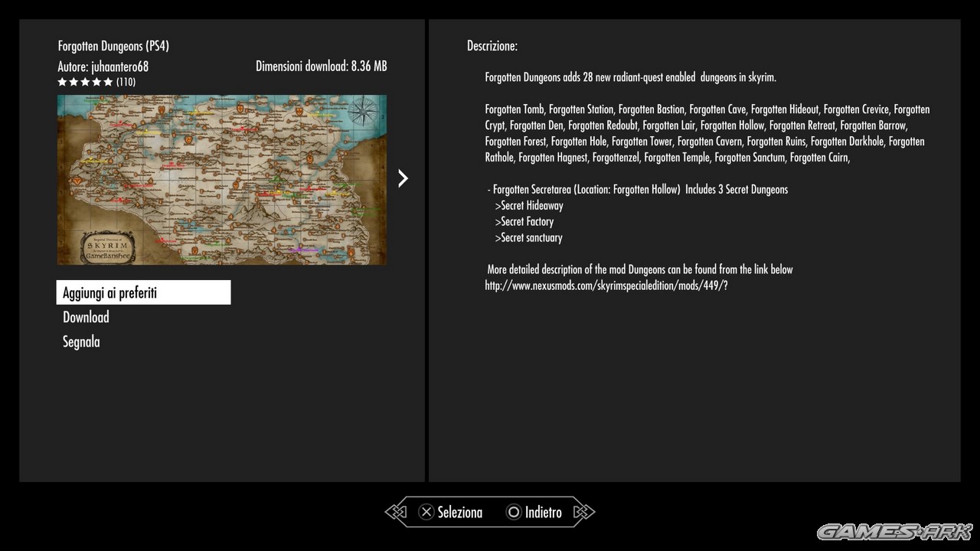This screenshot has height=551, width=980.
Task: Choose the Download menu entry
Action: pos(86,317)
